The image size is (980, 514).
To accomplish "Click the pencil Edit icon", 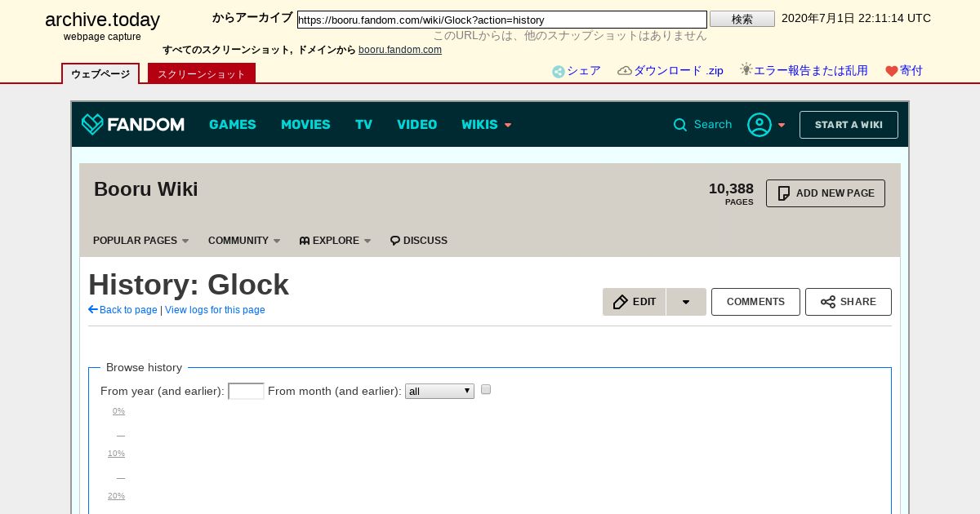I will pos(620,302).
